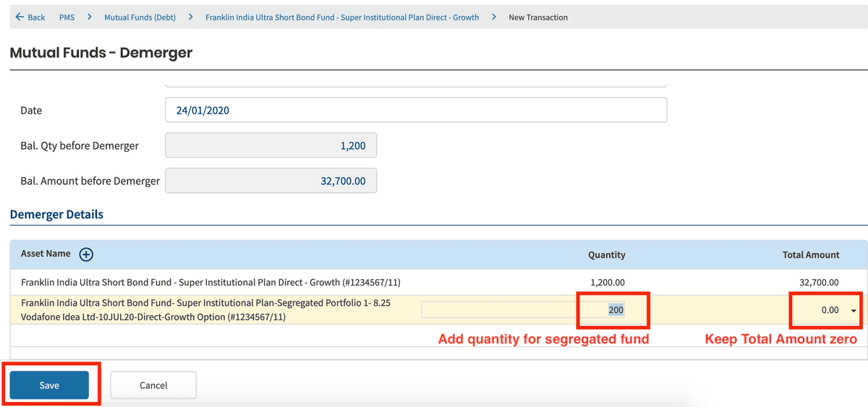The image size is (868, 407).
Task: Click the Bal. Amount before Demerger label
Action: click(x=90, y=181)
